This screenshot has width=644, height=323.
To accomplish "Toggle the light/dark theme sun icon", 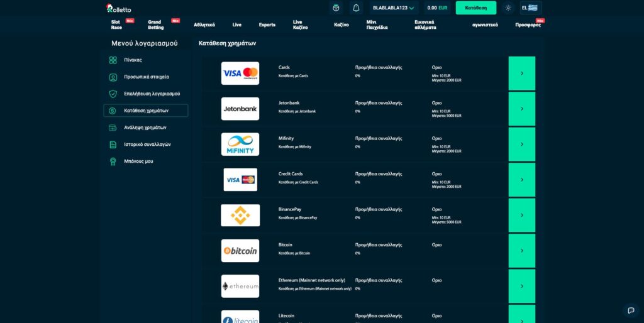I will [x=508, y=8].
